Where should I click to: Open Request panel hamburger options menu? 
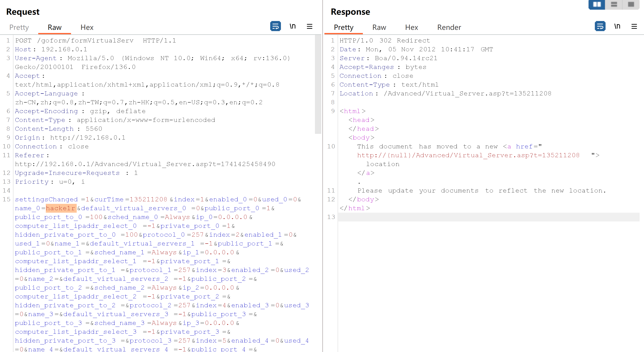point(309,26)
